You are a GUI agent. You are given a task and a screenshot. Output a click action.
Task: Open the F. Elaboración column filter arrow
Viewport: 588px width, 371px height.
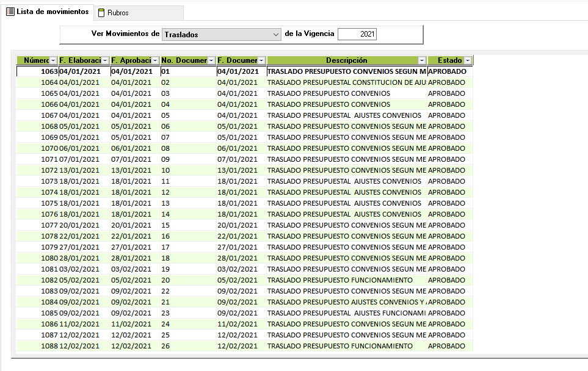tap(105, 61)
